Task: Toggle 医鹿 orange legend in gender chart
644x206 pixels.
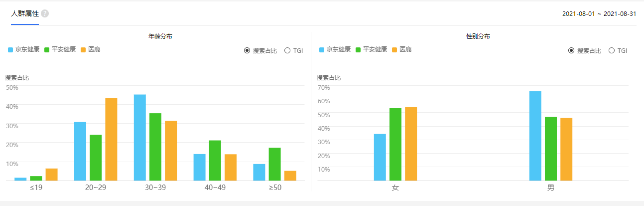Action: click(x=401, y=49)
